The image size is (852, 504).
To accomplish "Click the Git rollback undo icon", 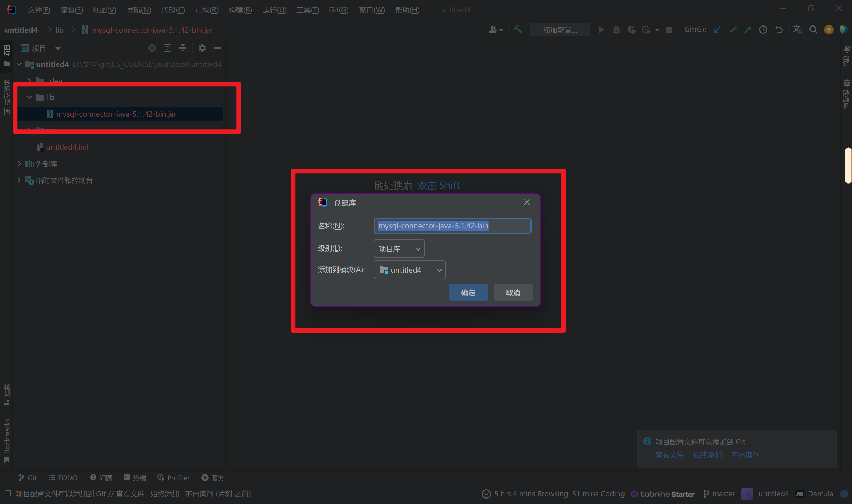I will (779, 30).
